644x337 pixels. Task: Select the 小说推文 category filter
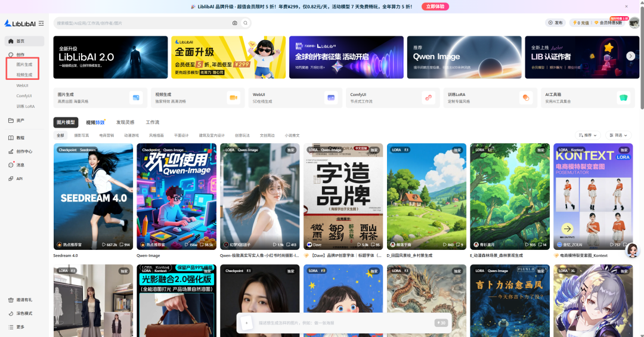pyautogui.click(x=292, y=135)
